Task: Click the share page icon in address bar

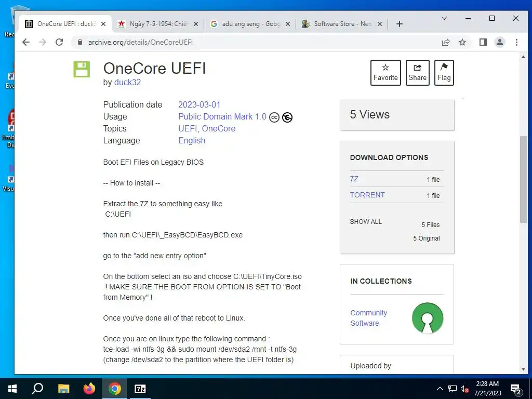Action: point(445,42)
